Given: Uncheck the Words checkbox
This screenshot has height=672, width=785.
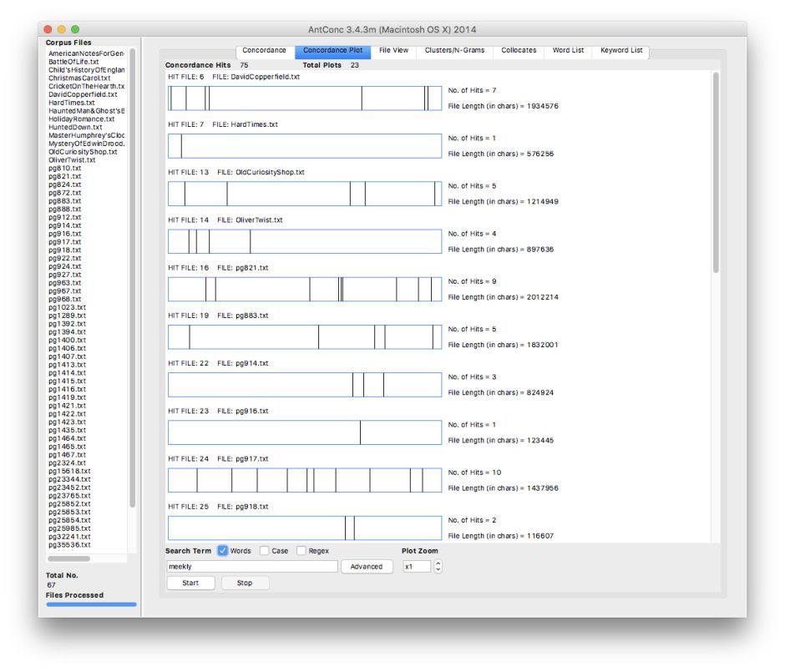Looking at the screenshot, I should [223, 551].
